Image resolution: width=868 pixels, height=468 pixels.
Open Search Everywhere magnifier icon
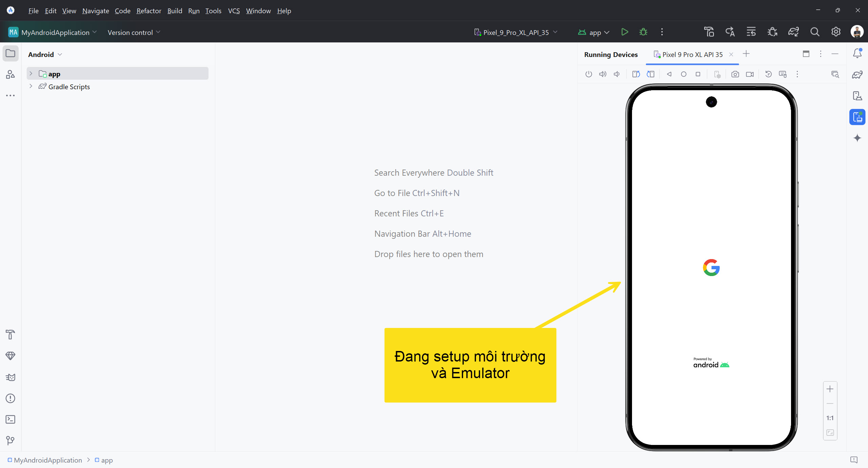coord(815,32)
